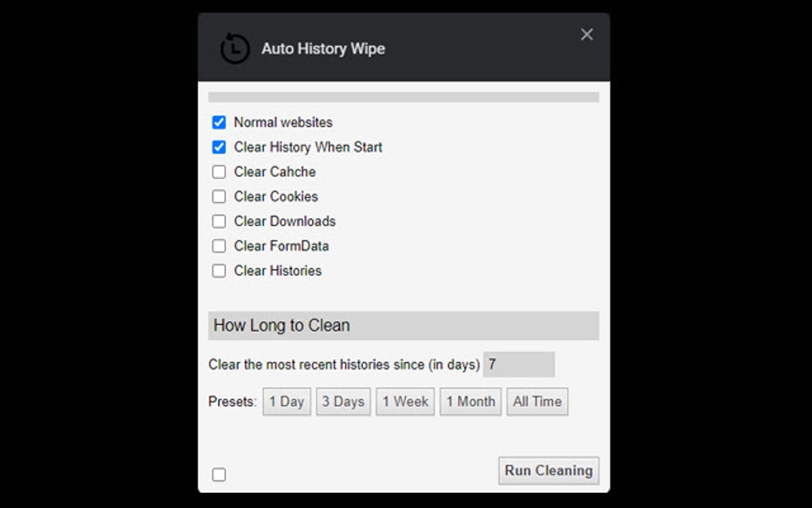Screen dimensions: 812x508
Task: Select the 3 Days preset
Action: pos(343,401)
